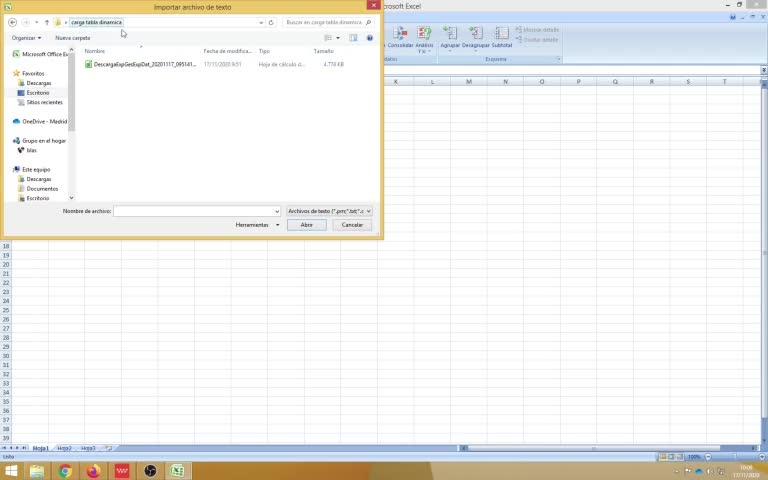Refresh the carga tabla dinamica folder

[x=271, y=23]
